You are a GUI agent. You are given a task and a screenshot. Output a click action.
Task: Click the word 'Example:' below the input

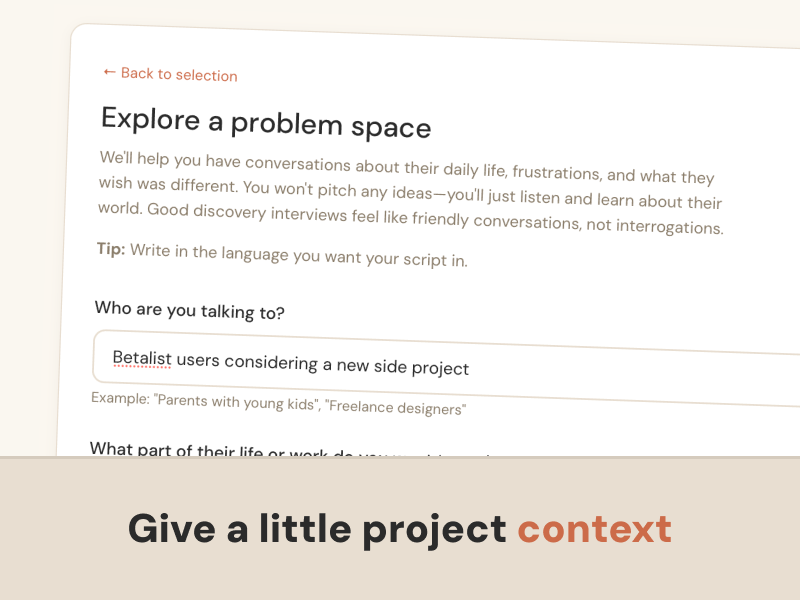click(118, 399)
